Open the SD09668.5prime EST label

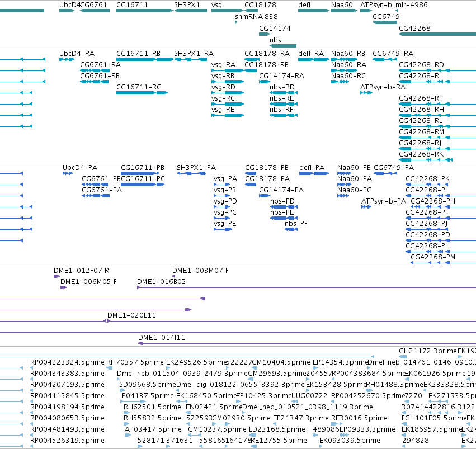(x=148, y=385)
